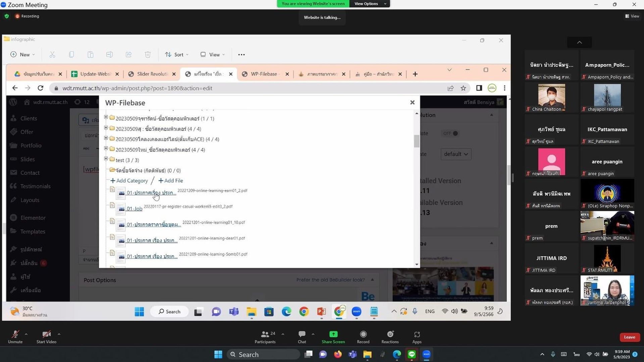The image size is (644, 362).
Task: Click the green Share Screen icon
Action: pyautogui.click(x=333, y=334)
